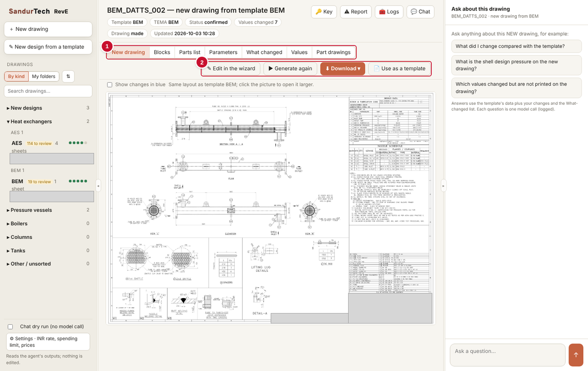Image resolution: width=588 pixels, height=371 pixels.
Task: Open Settings for INR rate and spending limit
Action: (48, 342)
